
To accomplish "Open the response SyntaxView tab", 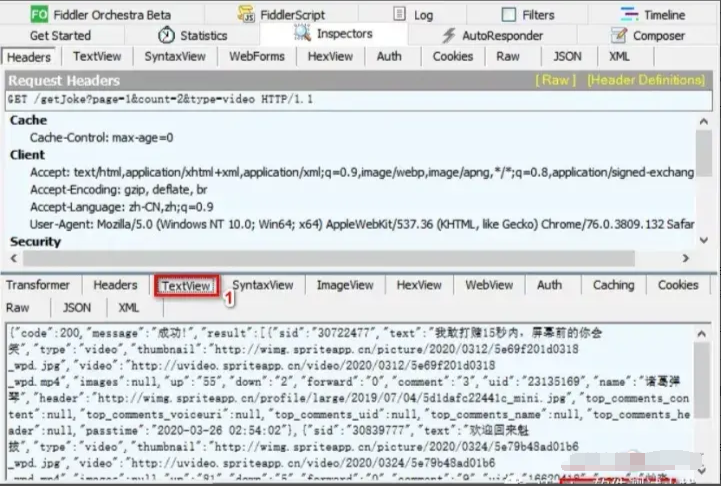I will tap(263, 285).
